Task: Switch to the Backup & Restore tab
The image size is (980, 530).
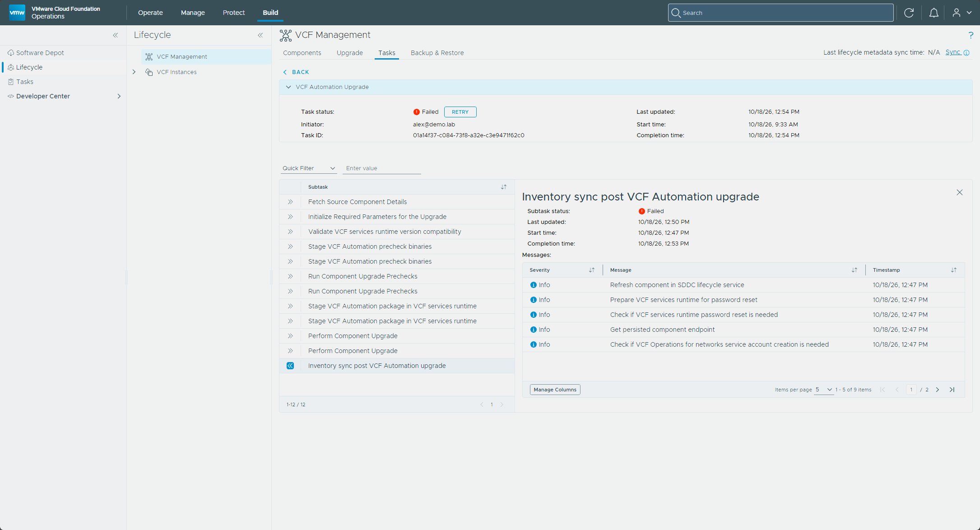Action: coord(437,53)
